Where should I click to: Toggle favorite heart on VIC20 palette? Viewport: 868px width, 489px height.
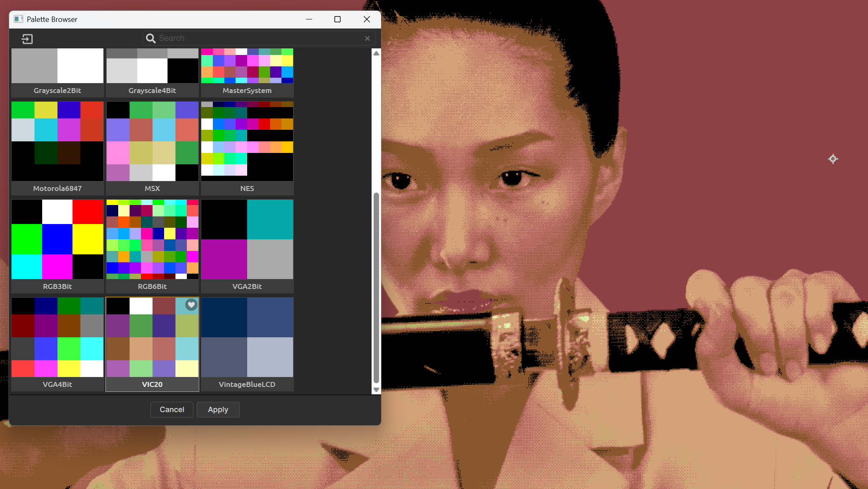191,305
